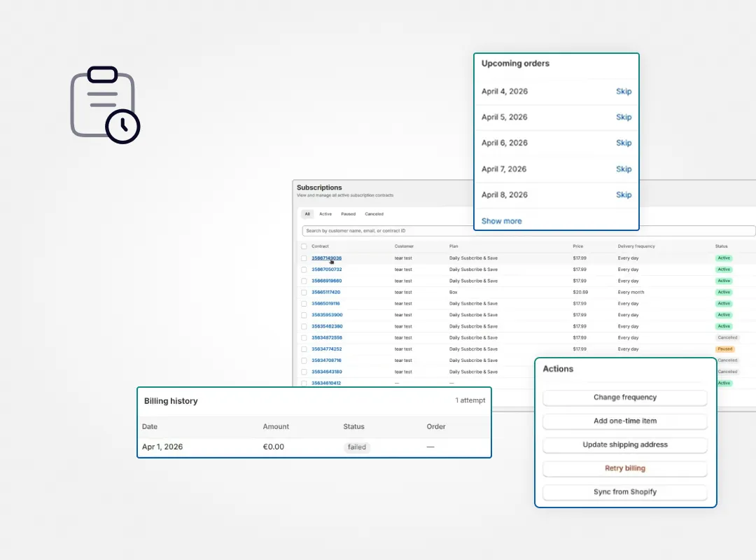This screenshot has height=560, width=756.
Task: Open contract 35834610412
Action: click(x=326, y=383)
